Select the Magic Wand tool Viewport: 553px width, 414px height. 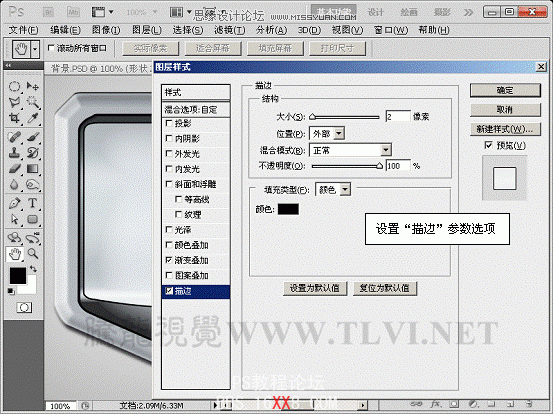32,102
